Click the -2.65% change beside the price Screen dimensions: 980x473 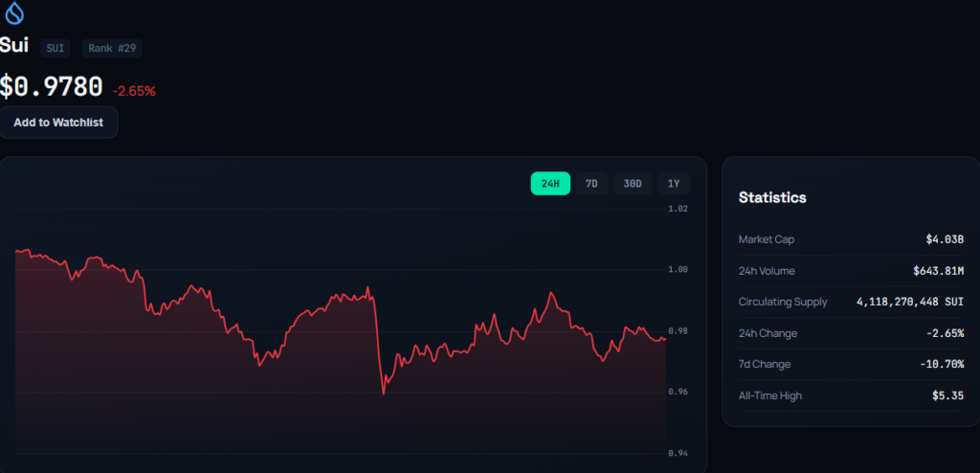pyautogui.click(x=134, y=91)
